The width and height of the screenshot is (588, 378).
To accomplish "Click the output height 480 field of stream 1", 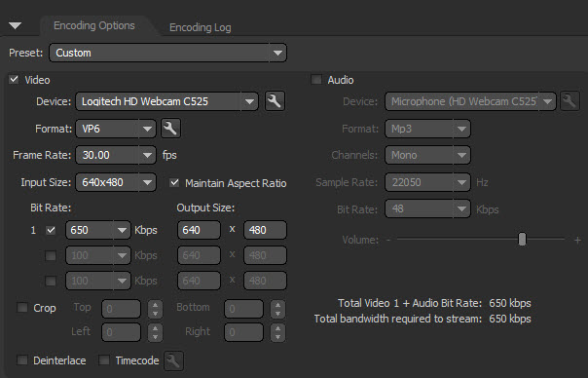I will (265, 230).
